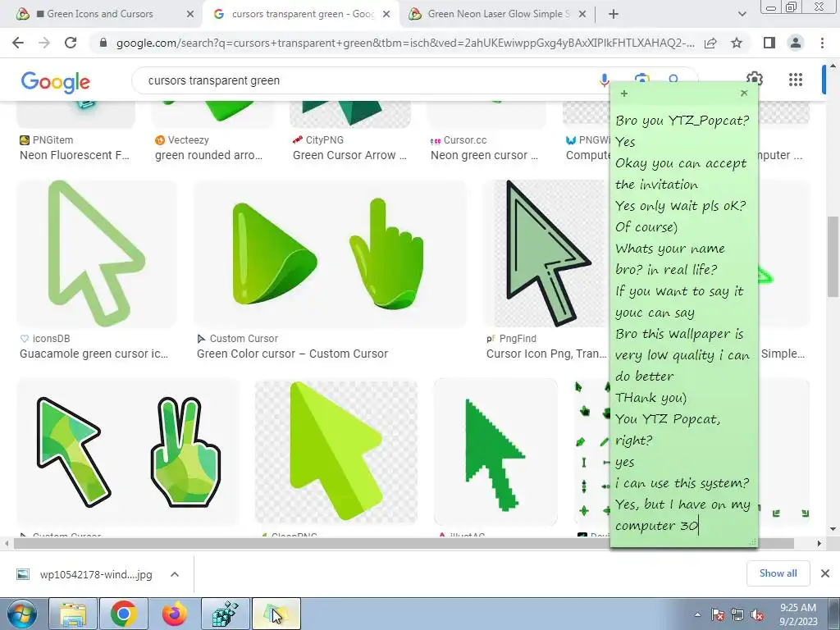Click the vertical page scrollbar
Viewport: 840px width, 630px height.
(x=832, y=256)
